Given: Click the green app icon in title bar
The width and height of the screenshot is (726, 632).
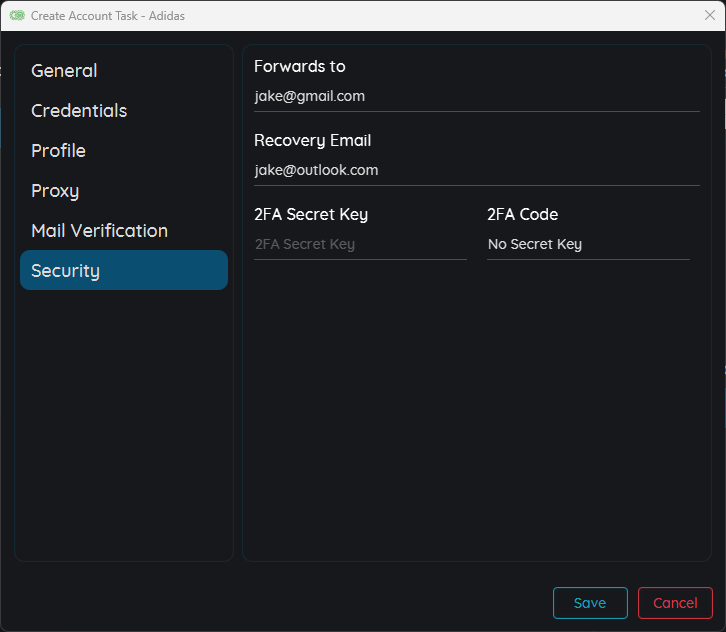Looking at the screenshot, I should coord(17,16).
